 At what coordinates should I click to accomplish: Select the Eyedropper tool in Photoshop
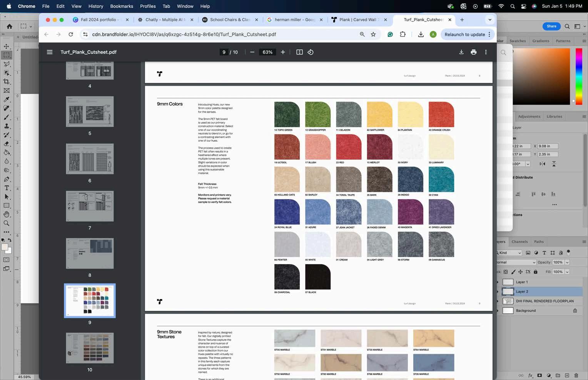coord(7,99)
